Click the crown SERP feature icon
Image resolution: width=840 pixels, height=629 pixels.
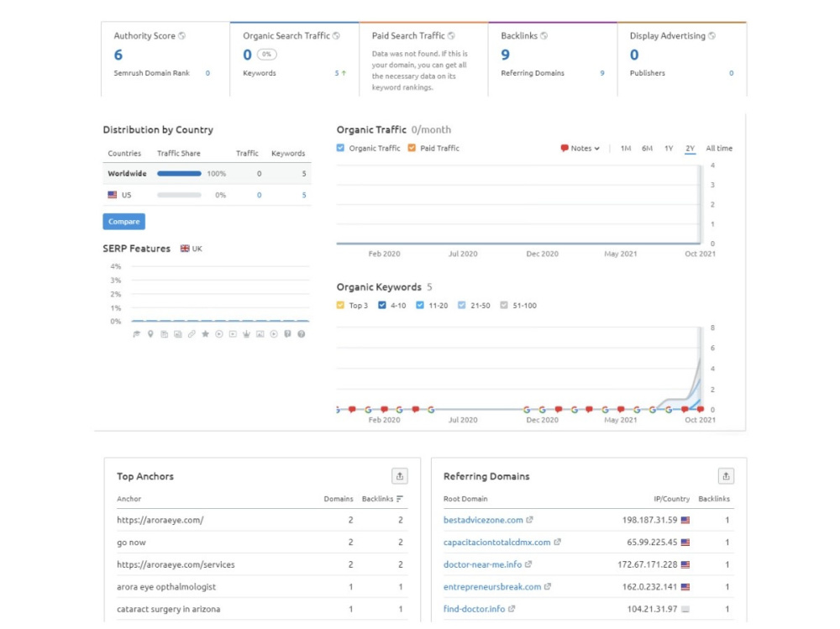click(x=246, y=334)
